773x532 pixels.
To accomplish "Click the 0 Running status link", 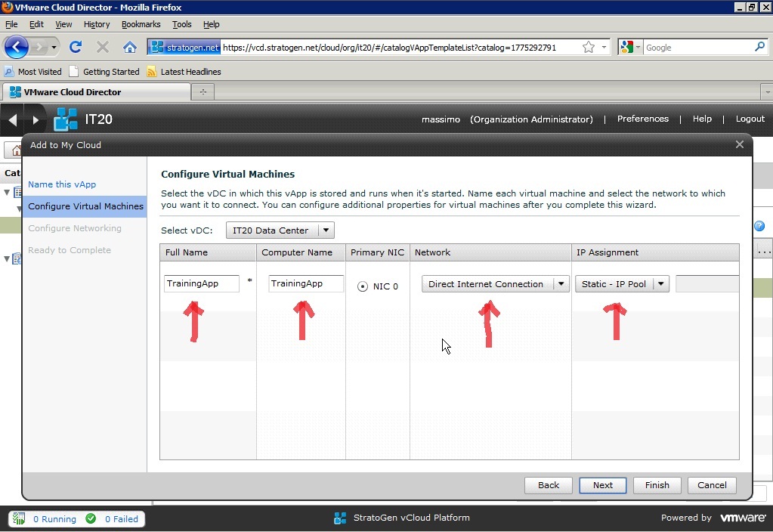I will [x=54, y=518].
